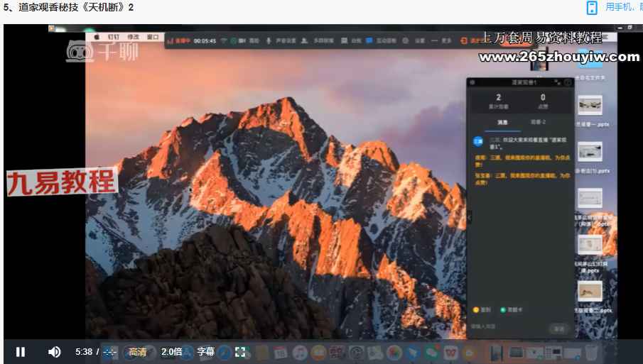The width and height of the screenshot is (643, 364).
Task: Click the info icon in chat panel header
Action: (x=568, y=82)
